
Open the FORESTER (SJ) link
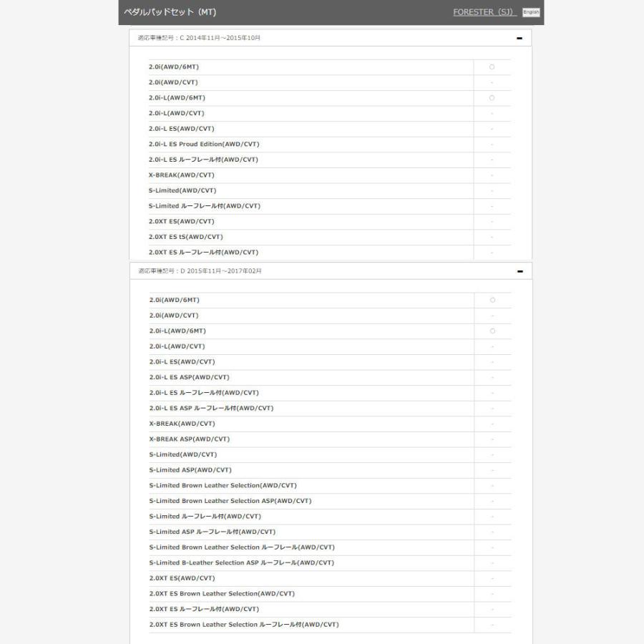click(x=484, y=12)
